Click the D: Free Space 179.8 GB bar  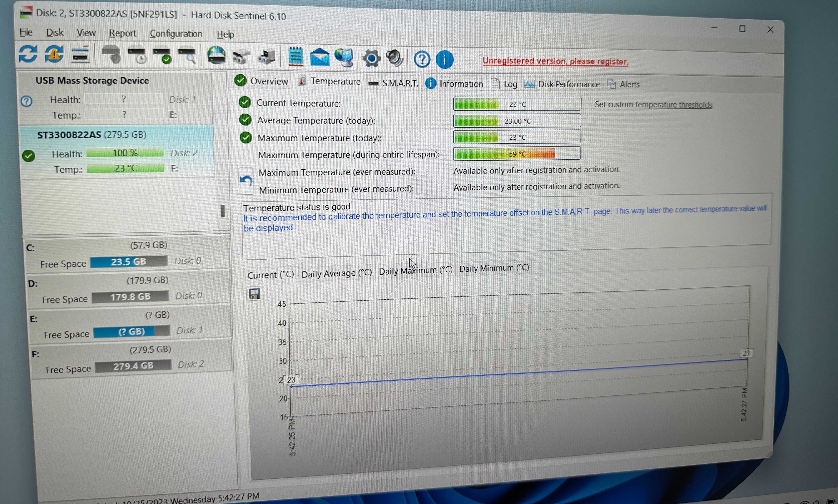(130, 296)
